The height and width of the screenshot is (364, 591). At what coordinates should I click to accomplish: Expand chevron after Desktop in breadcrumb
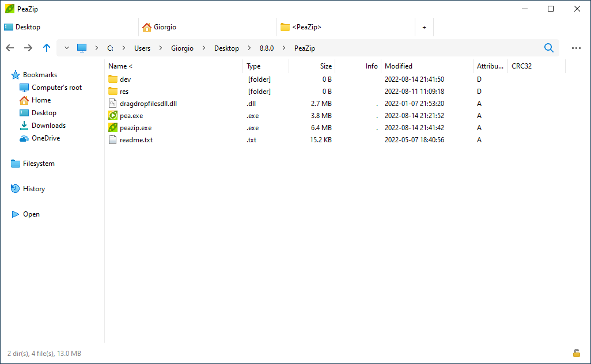coord(249,48)
